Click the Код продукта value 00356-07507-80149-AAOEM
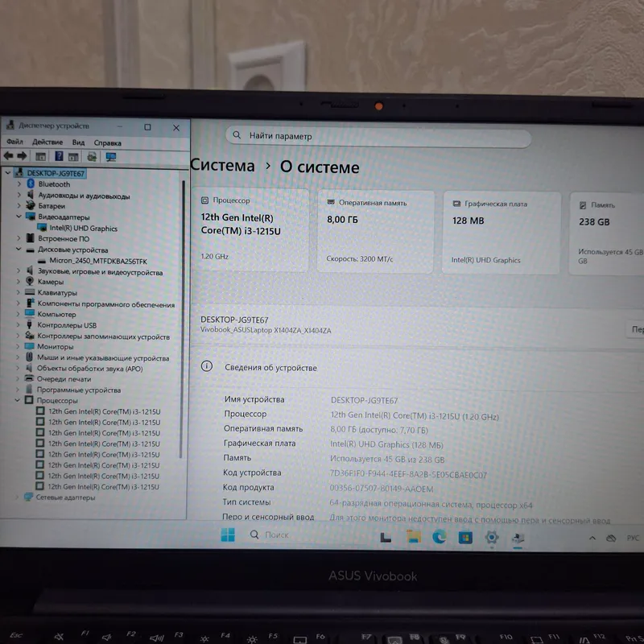 pos(381,489)
